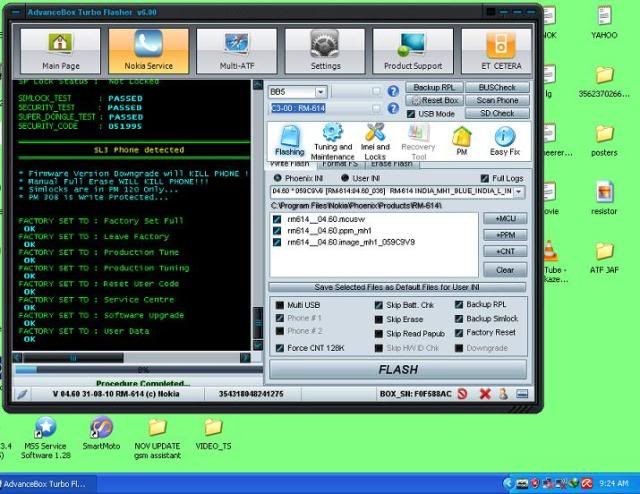Click the person icon in status bar

point(504,394)
